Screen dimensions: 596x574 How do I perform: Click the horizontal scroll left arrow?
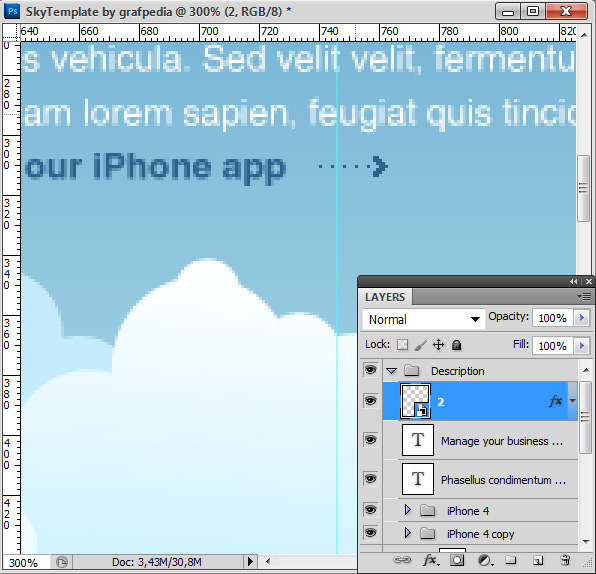point(268,561)
